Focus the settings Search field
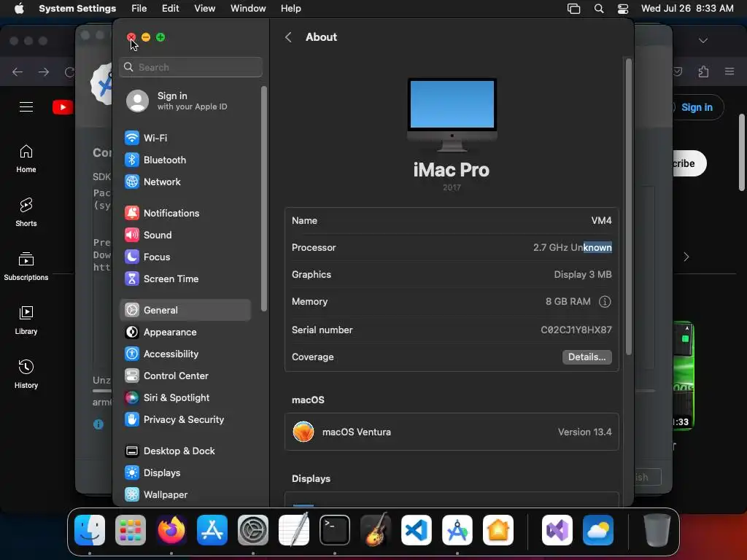The height and width of the screenshot is (560, 747). [190, 67]
